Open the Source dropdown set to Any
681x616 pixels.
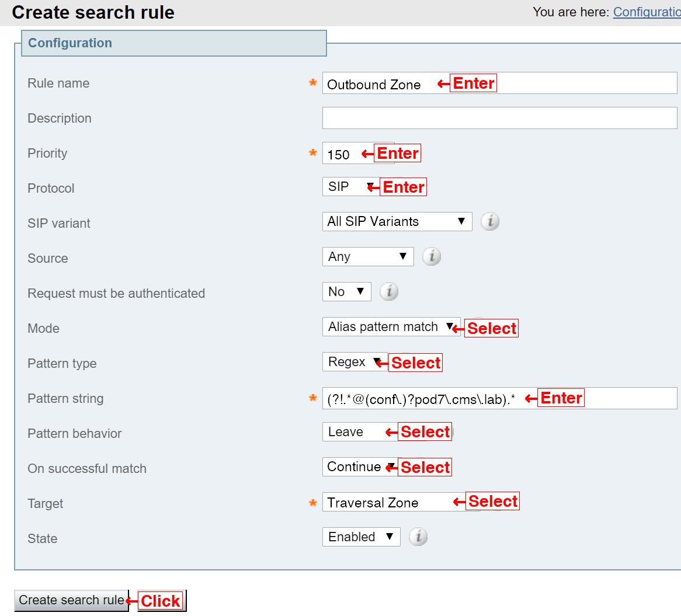368,256
